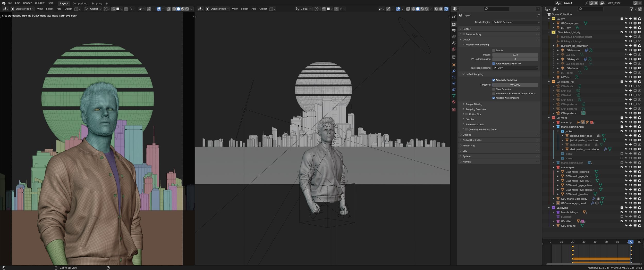This screenshot has width=644, height=270.
Task: Uncheck Automatic Sampling
Action: coord(494,80)
